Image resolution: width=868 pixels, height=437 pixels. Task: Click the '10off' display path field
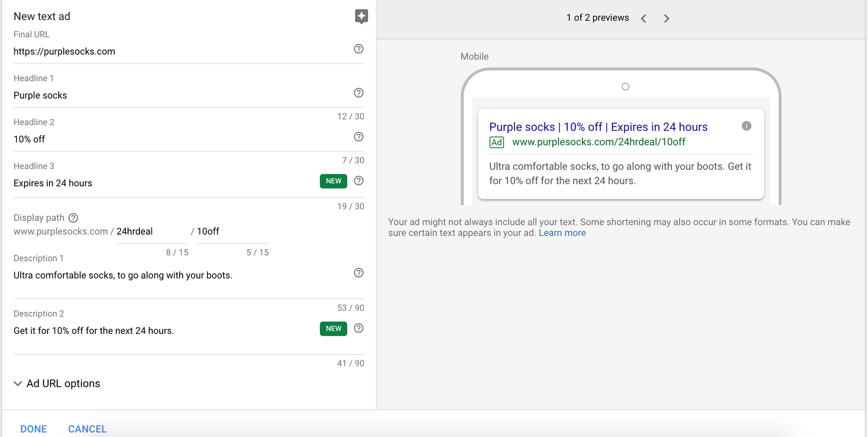pos(232,232)
